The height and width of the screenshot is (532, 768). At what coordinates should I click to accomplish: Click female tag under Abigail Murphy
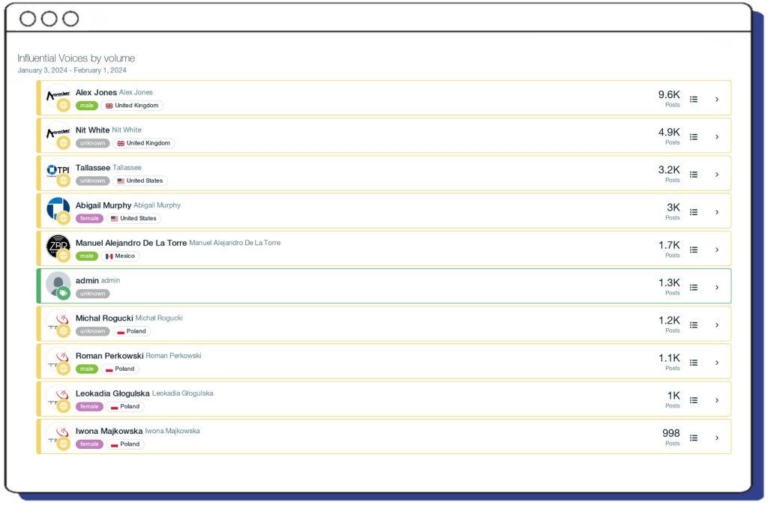88,219
